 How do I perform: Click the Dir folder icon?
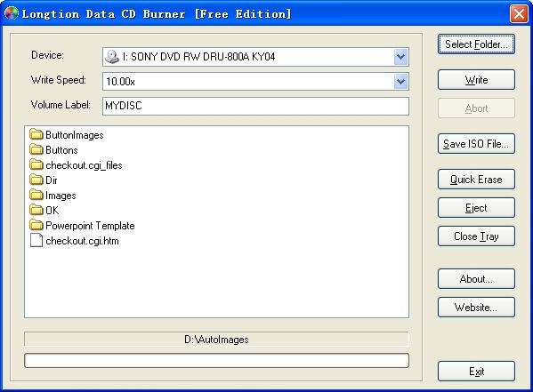click(x=36, y=180)
